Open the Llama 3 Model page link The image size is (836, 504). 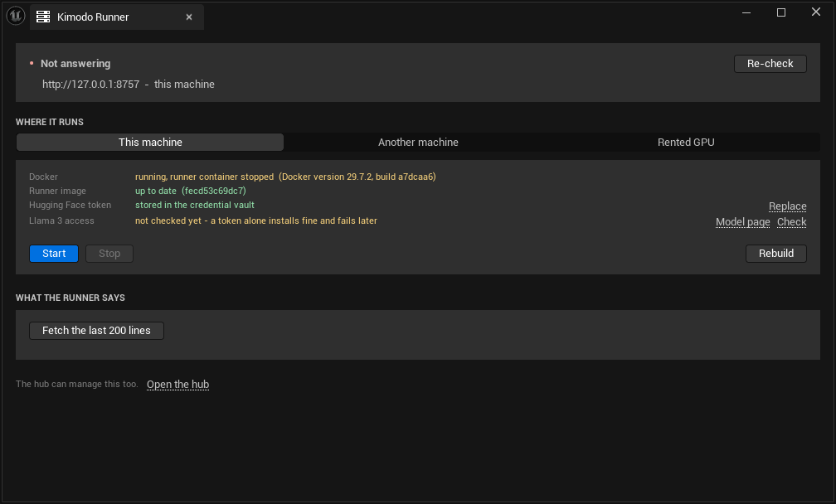click(743, 221)
